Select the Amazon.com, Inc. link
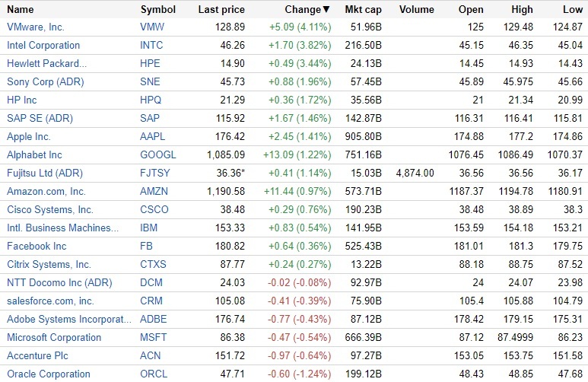The width and height of the screenshot is (588, 382). coord(46,191)
